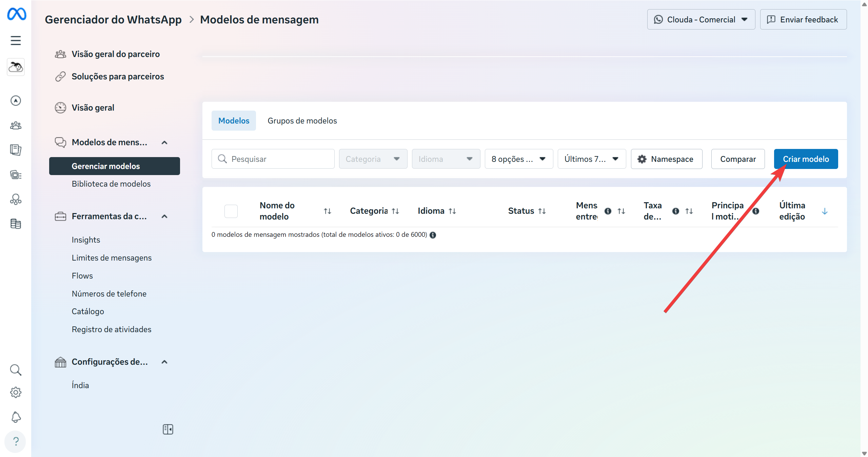The width and height of the screenshot is (868, 457).
Task: Click the search magnifier icon in left rail
Action: [x=16, y=370]
